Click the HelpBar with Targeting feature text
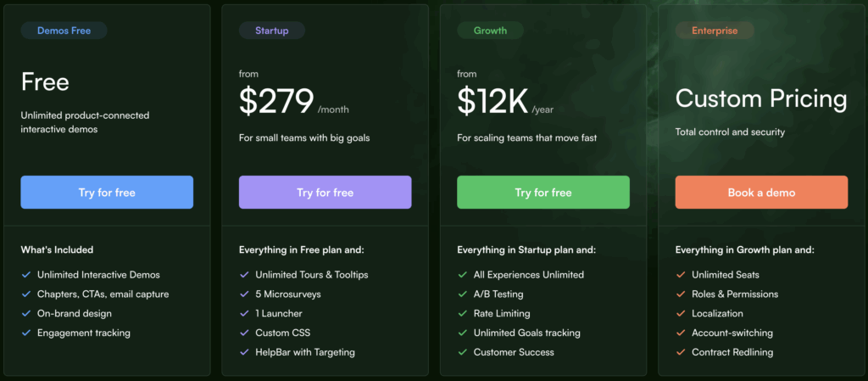This screenshot has width=868, height=381. 304,352
